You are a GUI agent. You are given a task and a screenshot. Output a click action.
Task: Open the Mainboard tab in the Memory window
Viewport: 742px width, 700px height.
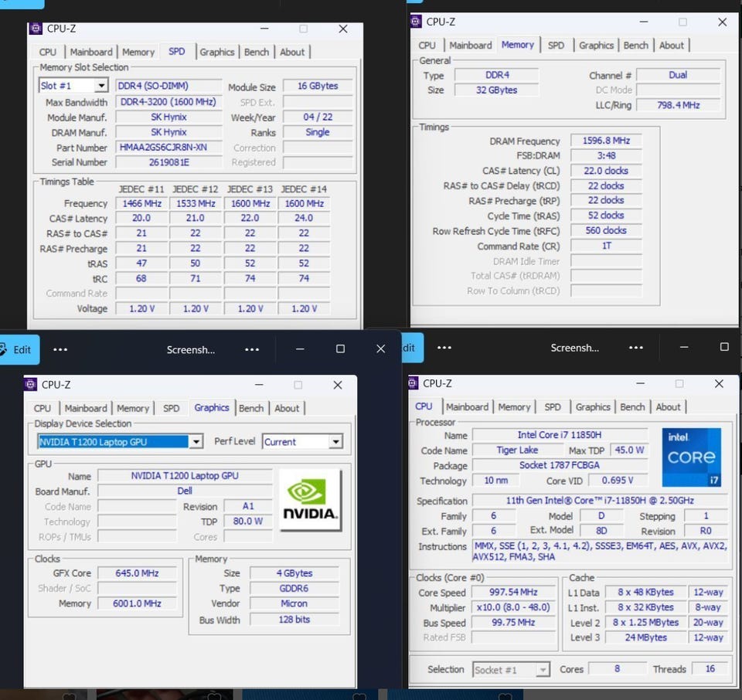[x=471, y=46]
